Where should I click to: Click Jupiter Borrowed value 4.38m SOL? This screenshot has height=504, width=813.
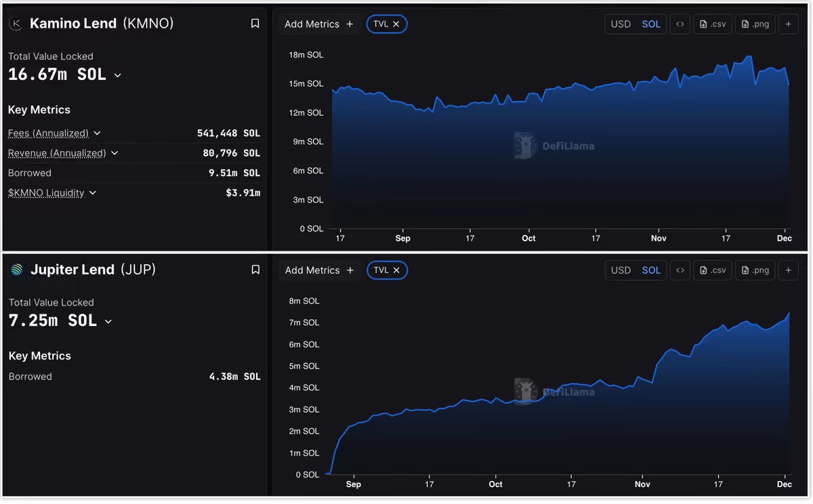coord(234,376)
